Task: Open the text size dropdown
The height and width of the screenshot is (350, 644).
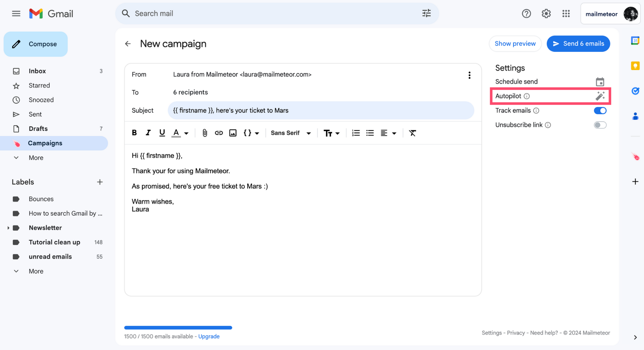Action: pyautogui.click(x=331, y=133)
